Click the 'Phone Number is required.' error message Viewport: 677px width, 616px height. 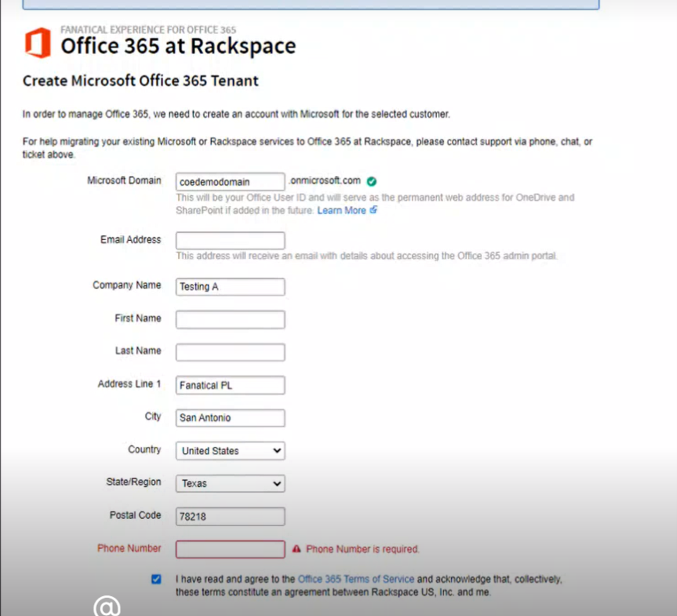tap(362, 549)
